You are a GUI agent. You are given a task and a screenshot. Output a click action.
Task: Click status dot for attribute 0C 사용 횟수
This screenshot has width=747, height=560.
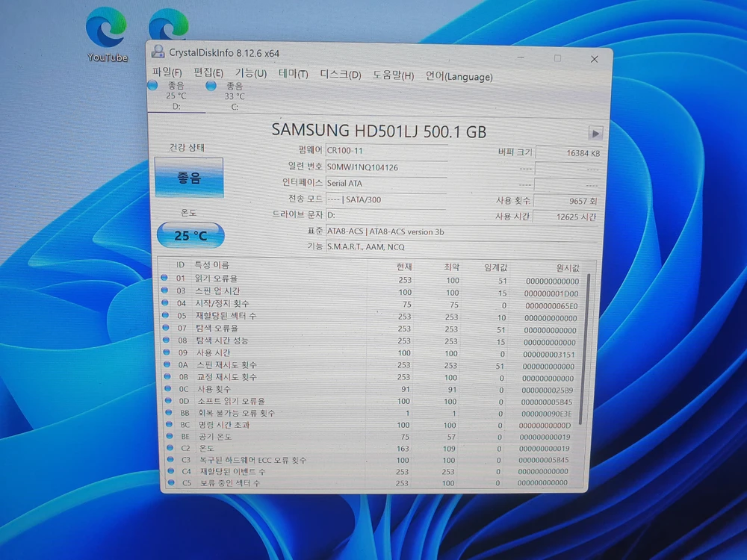pyautogui.click(x=168, y=388)
